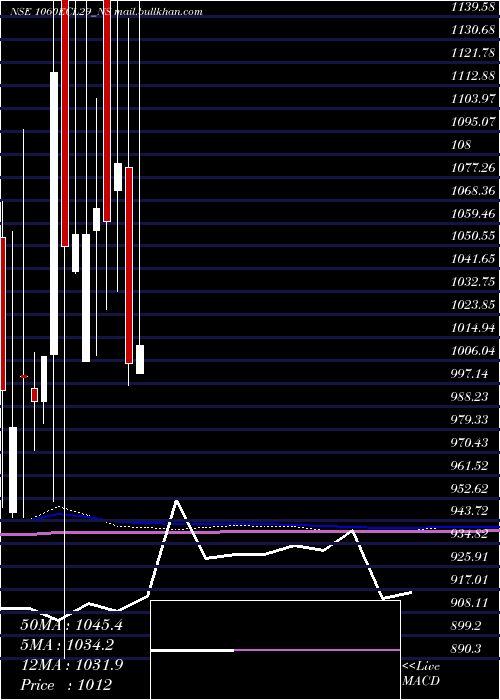Click the 1130.68 price axis label
The height and width of the screenshot is (700, 500).
pyautogui.click(x=473, y=30)
